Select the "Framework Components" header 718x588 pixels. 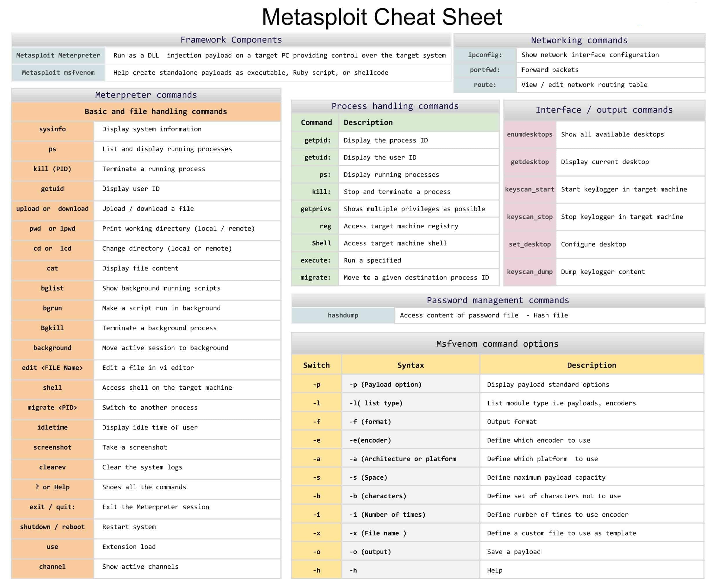[x=231, y=40]
